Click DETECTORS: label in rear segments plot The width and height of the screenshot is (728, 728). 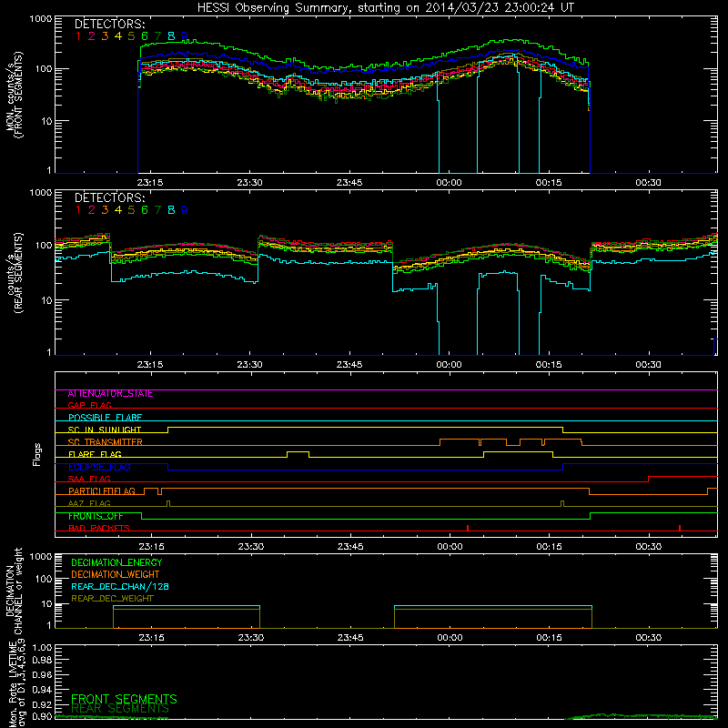(x=110, y=198)
